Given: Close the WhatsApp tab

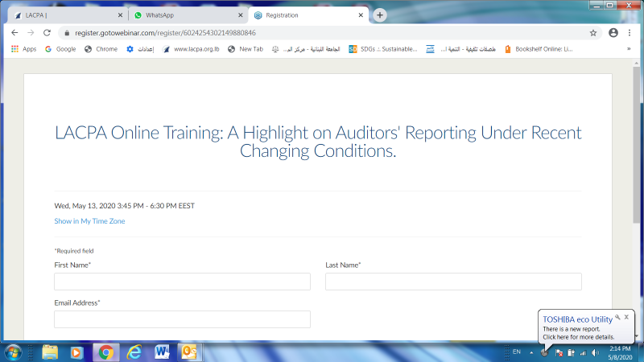Looking at the screenshot, I should coord(240,15).
